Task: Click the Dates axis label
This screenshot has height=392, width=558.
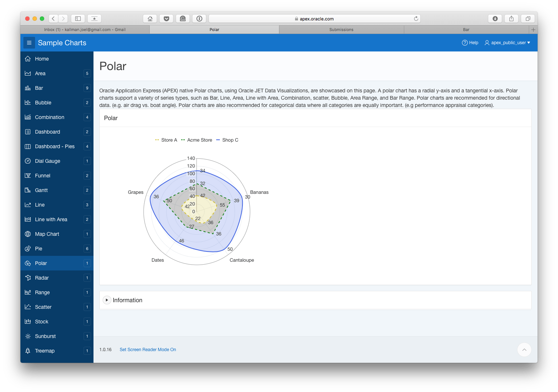Action: 158,260
